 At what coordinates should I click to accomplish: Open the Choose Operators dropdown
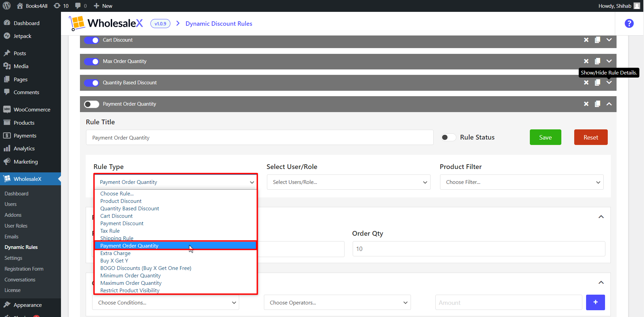click(x=337, y=302)
